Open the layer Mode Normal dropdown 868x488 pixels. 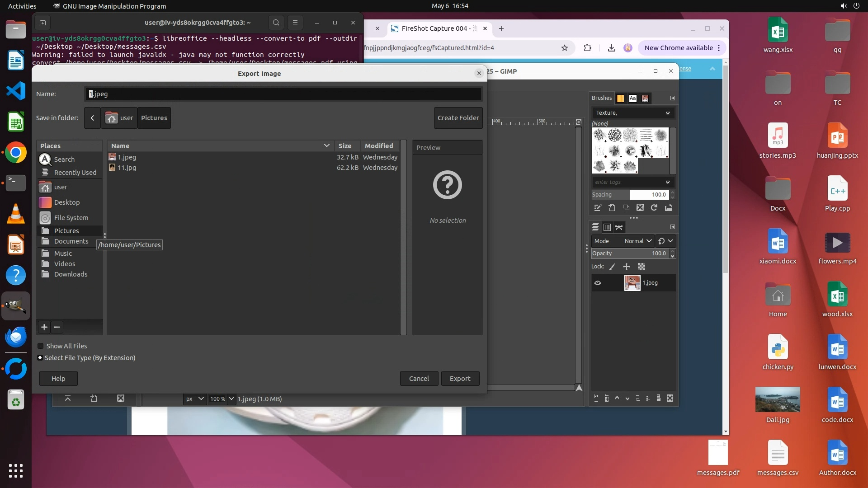click(x=638, y=241)
